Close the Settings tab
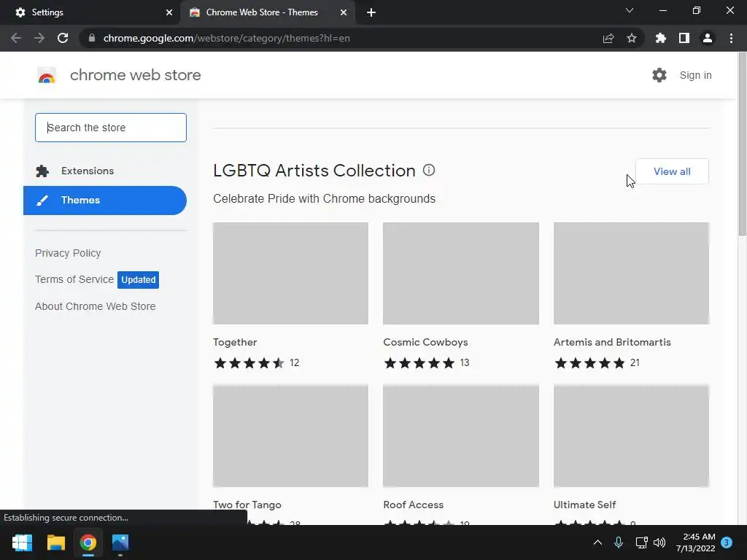Viewport: 747px width, 560px height. click(169, 12)
